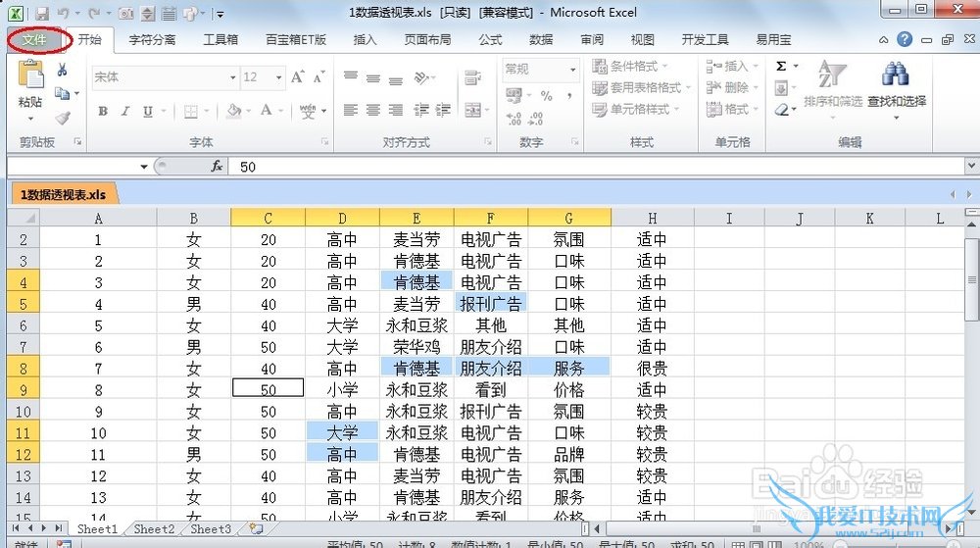This screenshot has width=980, height=548.
Task: Toggle Italic formatting
Action: pos(124,112)
